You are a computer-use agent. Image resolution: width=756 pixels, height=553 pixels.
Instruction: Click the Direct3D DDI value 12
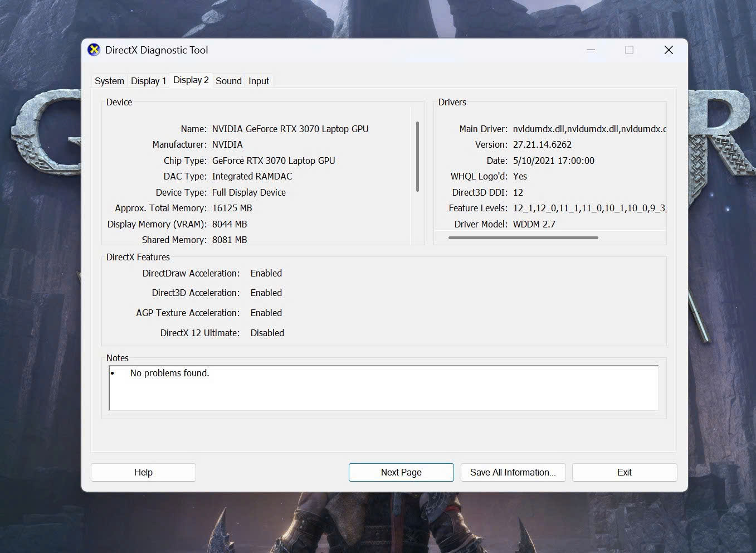click(x=518, y=192)
